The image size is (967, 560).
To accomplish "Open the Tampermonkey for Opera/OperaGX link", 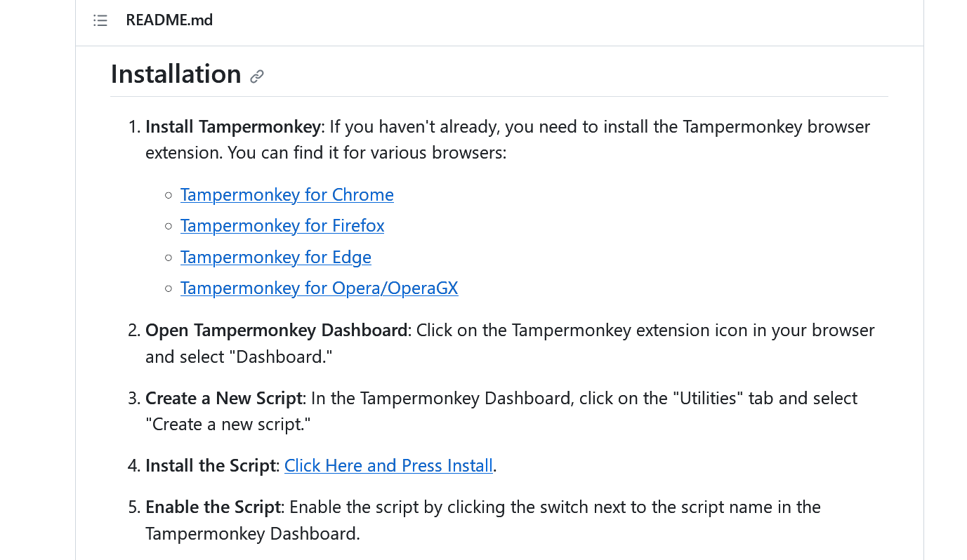I will click(x=319, y=288).
